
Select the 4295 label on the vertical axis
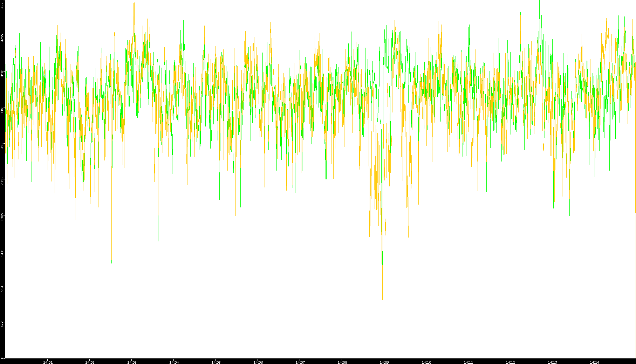(2, 38)
